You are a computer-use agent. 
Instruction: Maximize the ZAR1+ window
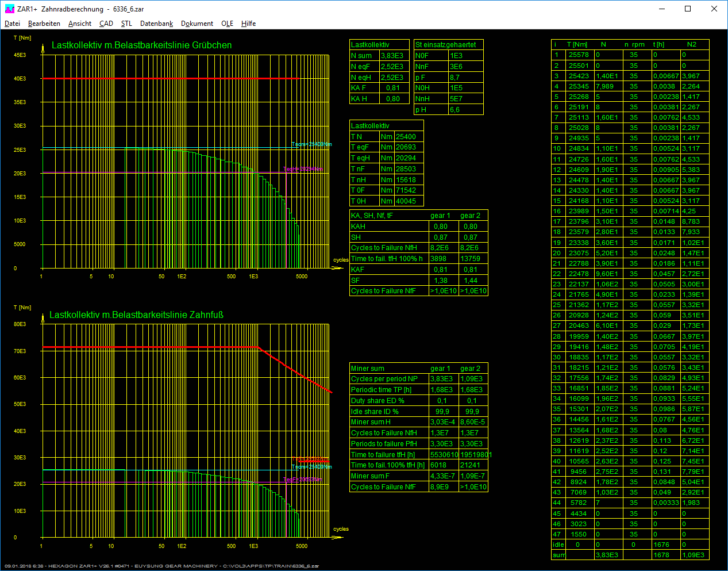688,9
